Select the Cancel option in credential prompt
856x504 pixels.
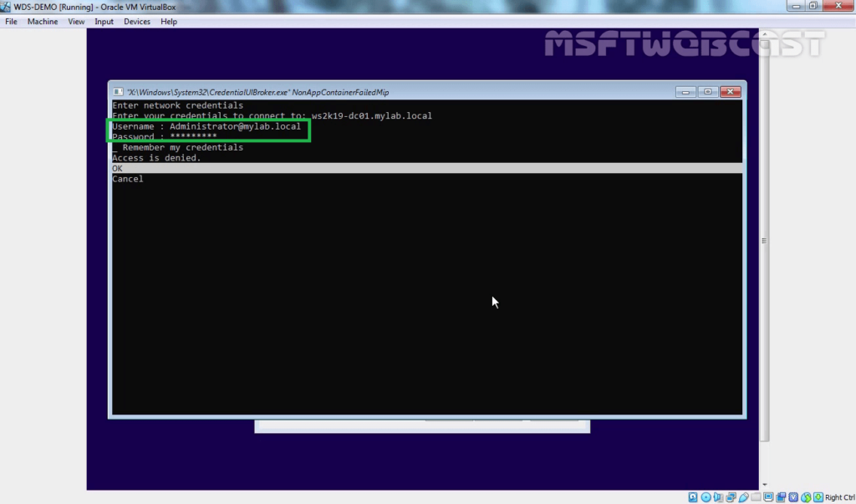(x=128, y=179)
